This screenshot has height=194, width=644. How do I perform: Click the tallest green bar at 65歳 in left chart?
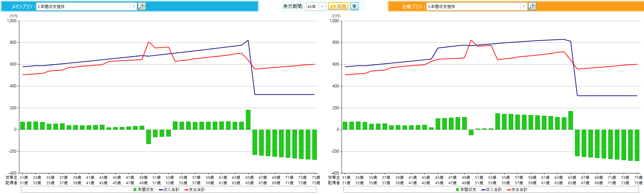click(x=248, y=120)
